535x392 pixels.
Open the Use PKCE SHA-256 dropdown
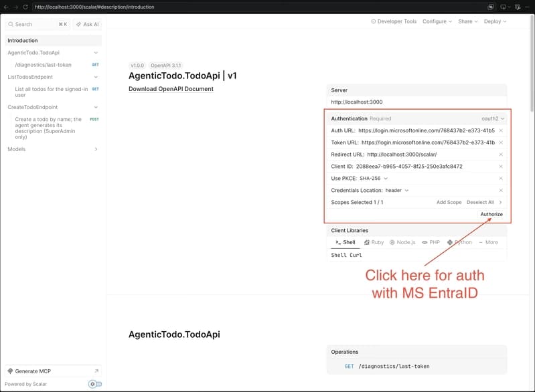373,179
